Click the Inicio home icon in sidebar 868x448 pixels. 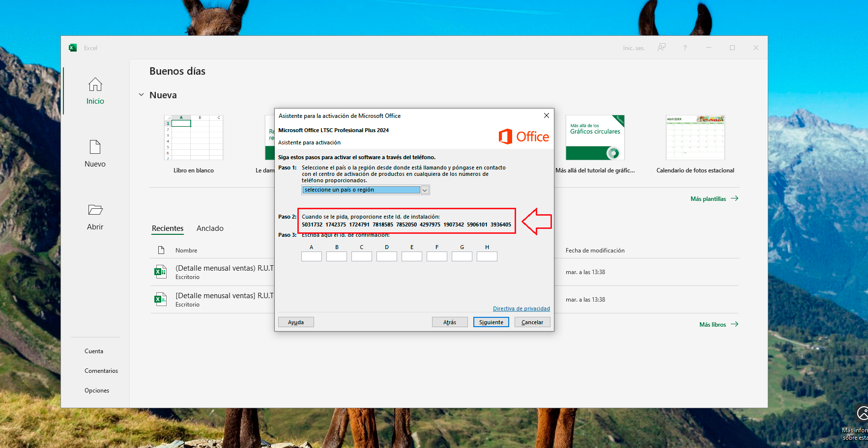[95, 85]
